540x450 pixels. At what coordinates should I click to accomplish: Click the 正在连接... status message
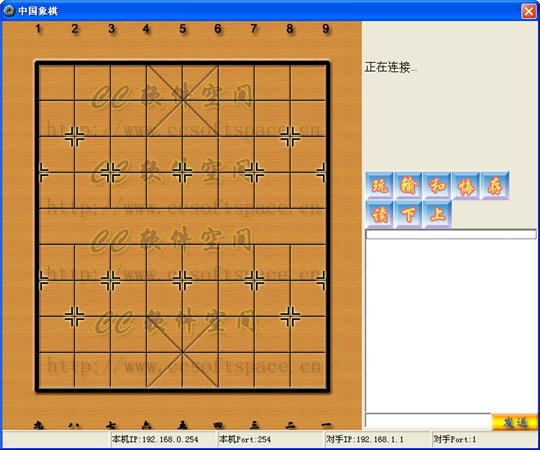pyautogui.click(x=391, y=67)
